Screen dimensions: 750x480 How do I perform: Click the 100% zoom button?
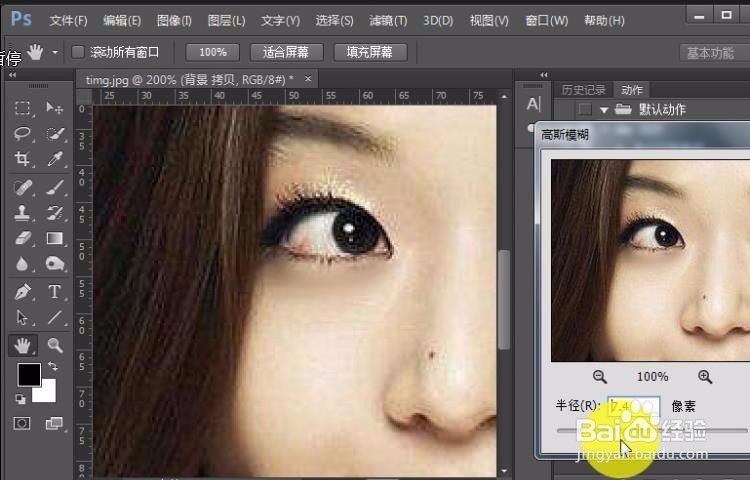[212, 52]
